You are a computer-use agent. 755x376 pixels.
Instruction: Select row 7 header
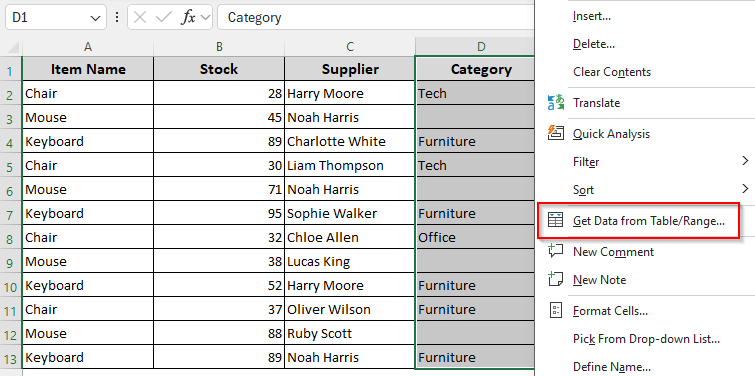pyautogui.click(x=11, y=214)
